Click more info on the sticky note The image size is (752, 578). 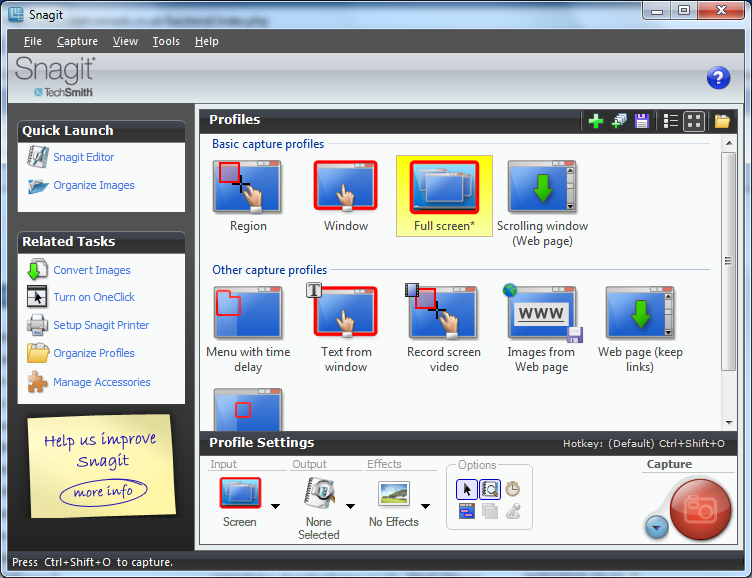click(103, 492)
